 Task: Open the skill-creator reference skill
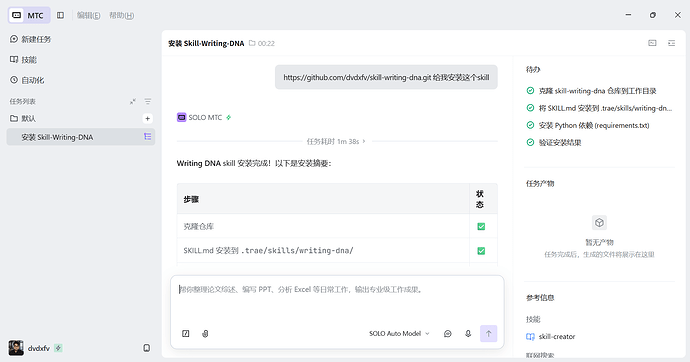tap(551, 336)
